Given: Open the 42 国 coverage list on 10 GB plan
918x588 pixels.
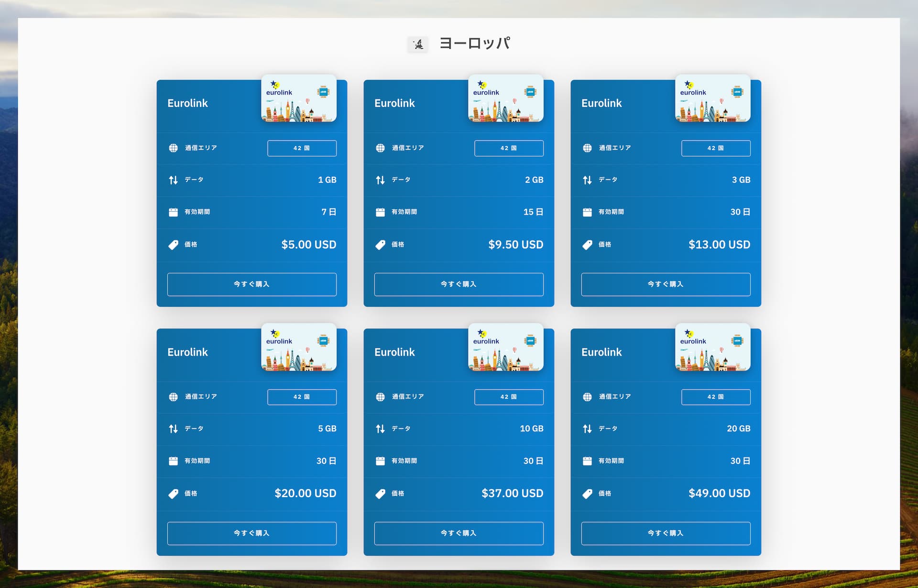Looking at the screenshot, I should click(509, 397).
